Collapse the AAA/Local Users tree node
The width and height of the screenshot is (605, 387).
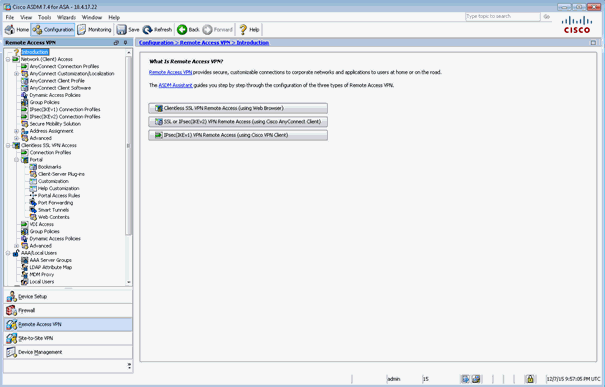8,253
